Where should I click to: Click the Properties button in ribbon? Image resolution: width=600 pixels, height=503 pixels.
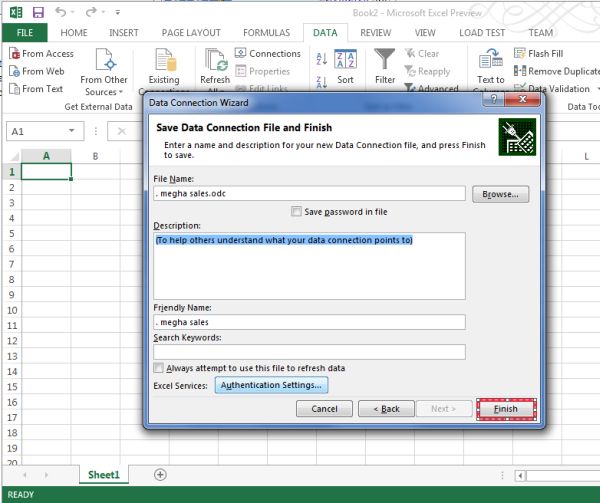tap(262, 71)
